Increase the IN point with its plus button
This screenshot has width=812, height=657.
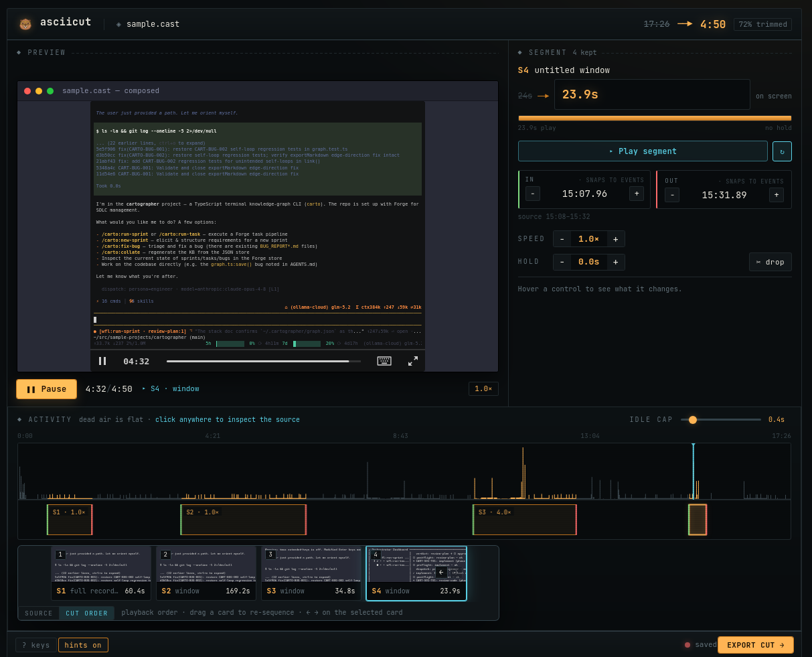pyautogui.click(x=637, y=194)
